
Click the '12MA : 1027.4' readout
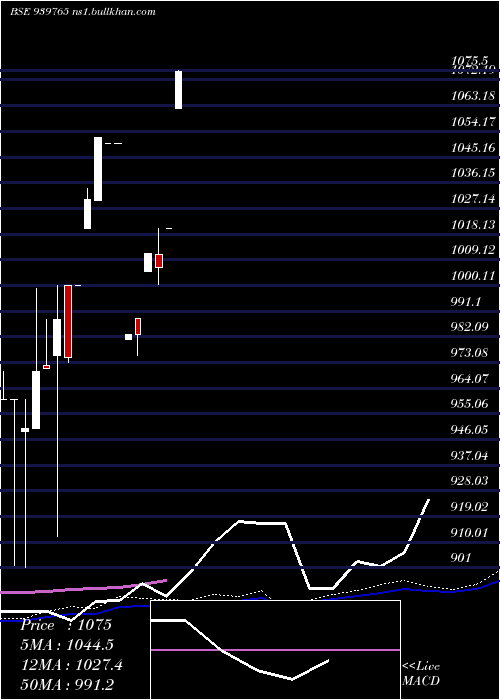[72, 665]
